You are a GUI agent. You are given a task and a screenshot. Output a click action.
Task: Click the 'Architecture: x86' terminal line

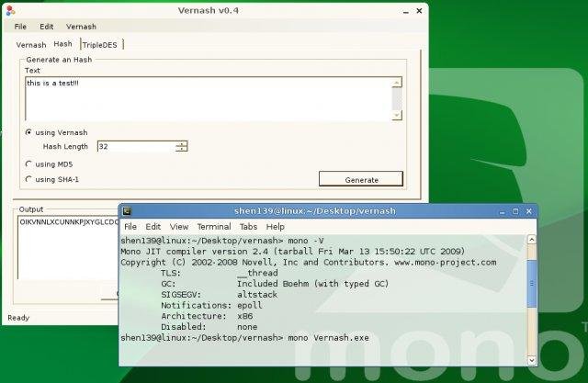tap(207, 316)
